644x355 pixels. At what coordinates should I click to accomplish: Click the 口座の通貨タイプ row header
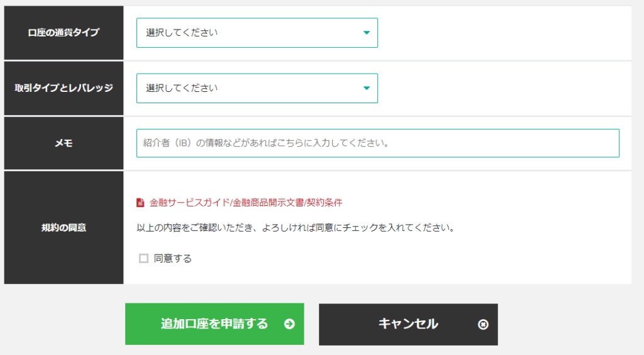pos(64,33)
